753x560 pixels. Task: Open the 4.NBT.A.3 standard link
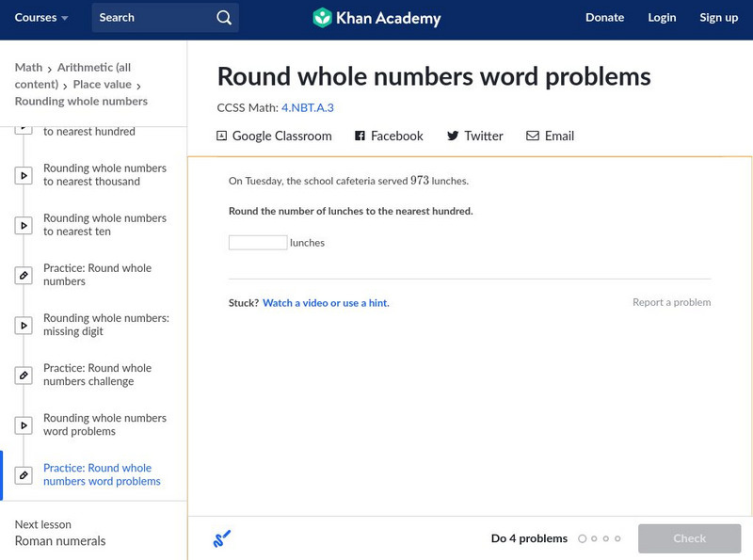click(308, 107)
